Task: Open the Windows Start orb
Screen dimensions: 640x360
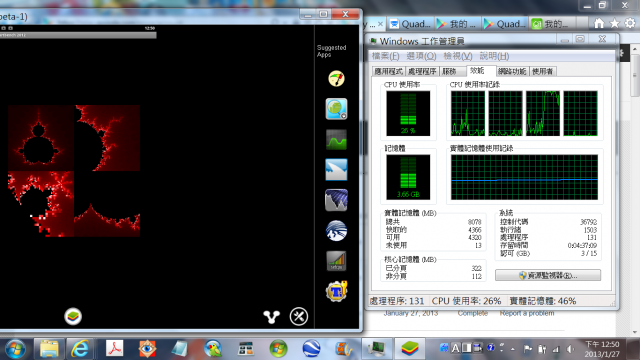Action: point(16,349)
